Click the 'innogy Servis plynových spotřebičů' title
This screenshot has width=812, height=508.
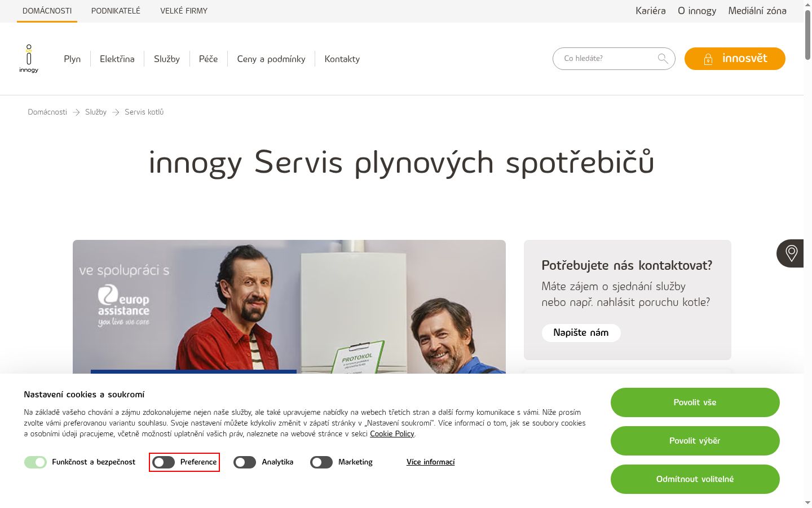point(401,163)
